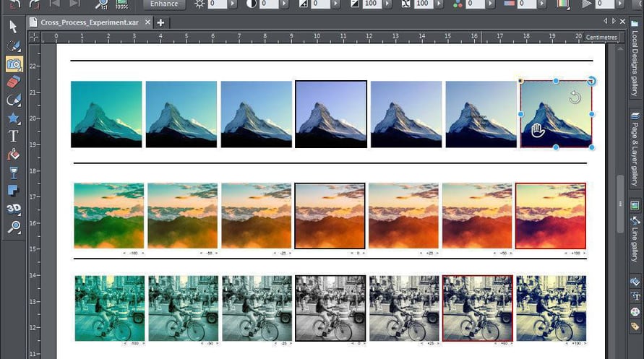Screen dimensions: 644x359
Task: Click the Enhance button
Action: [x=164, y=4]
